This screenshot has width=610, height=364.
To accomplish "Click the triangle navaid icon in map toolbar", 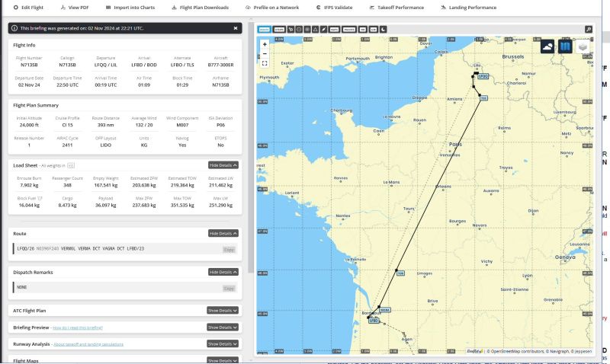I will [x=315, y=30].
